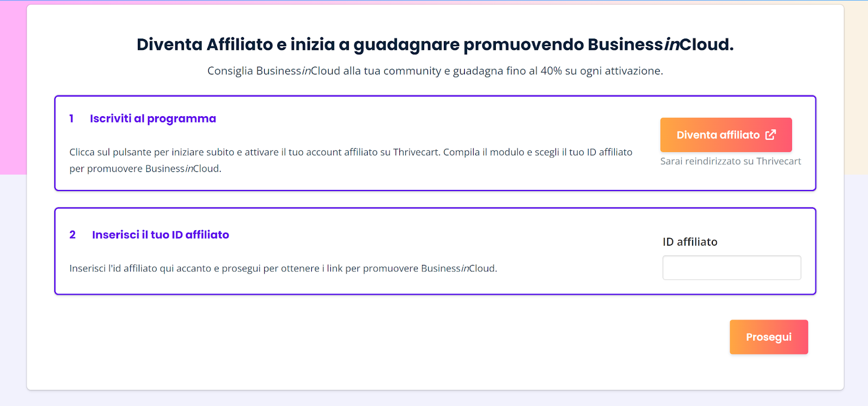868x406 pixels.
Task: Click the Prosegui button
Action: pos(768,337)
